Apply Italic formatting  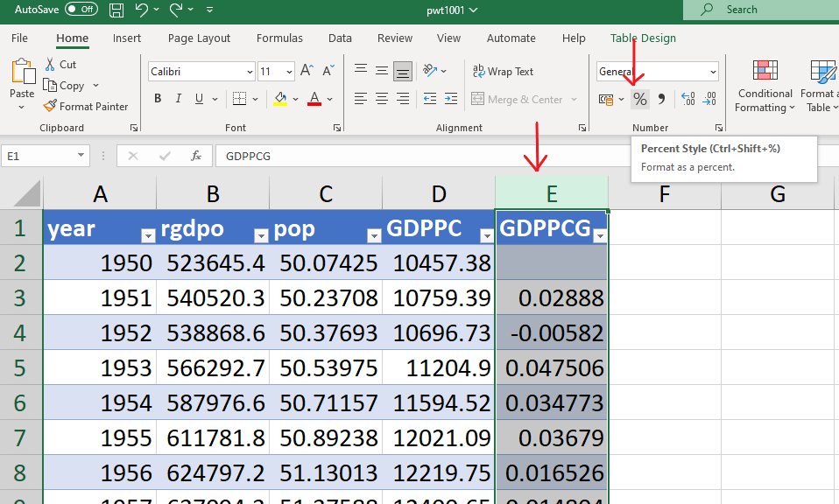pyautogui.click(x=180, y=99)
